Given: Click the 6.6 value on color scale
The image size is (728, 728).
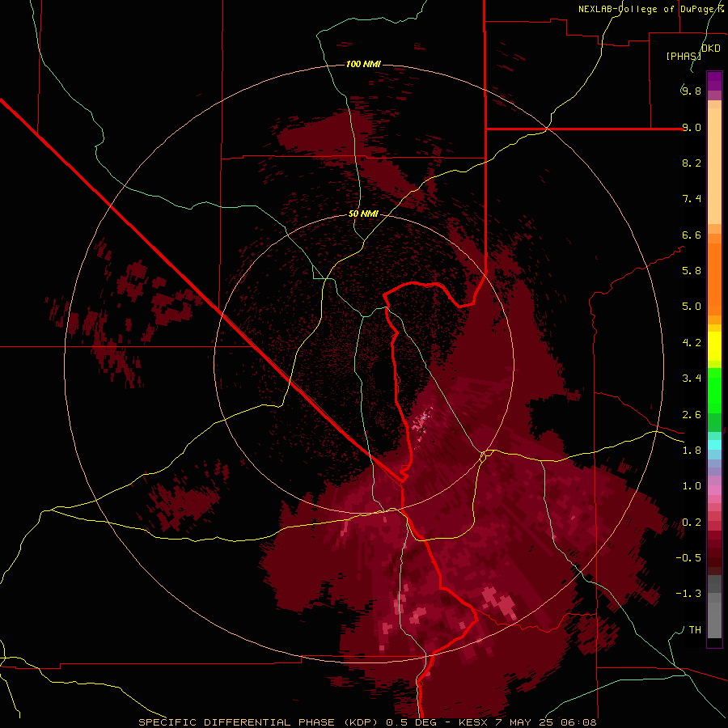Looking at the screenshot, I should (x=692, y=235).
